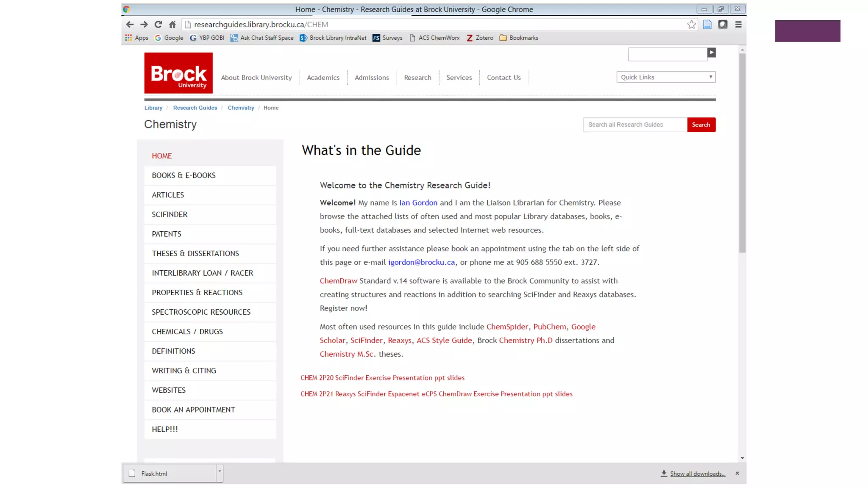Go to home page via house icon
This screenshot has width=868, height=488.
tap(172, 25)
